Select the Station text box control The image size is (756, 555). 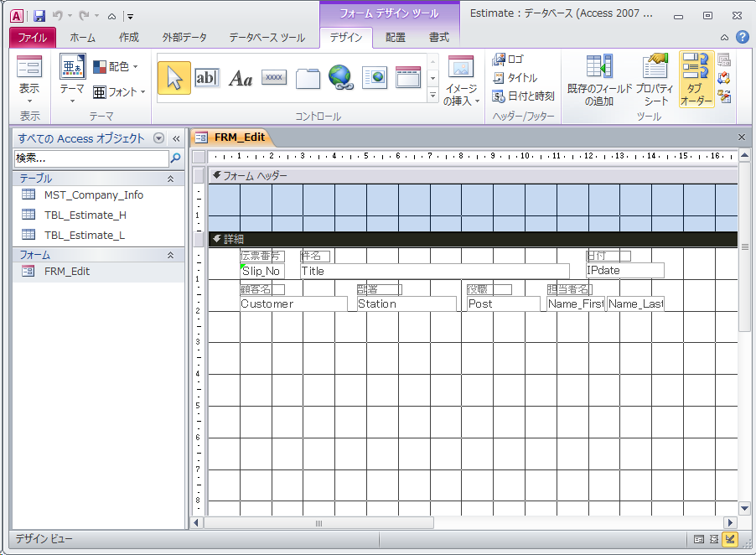406,303
